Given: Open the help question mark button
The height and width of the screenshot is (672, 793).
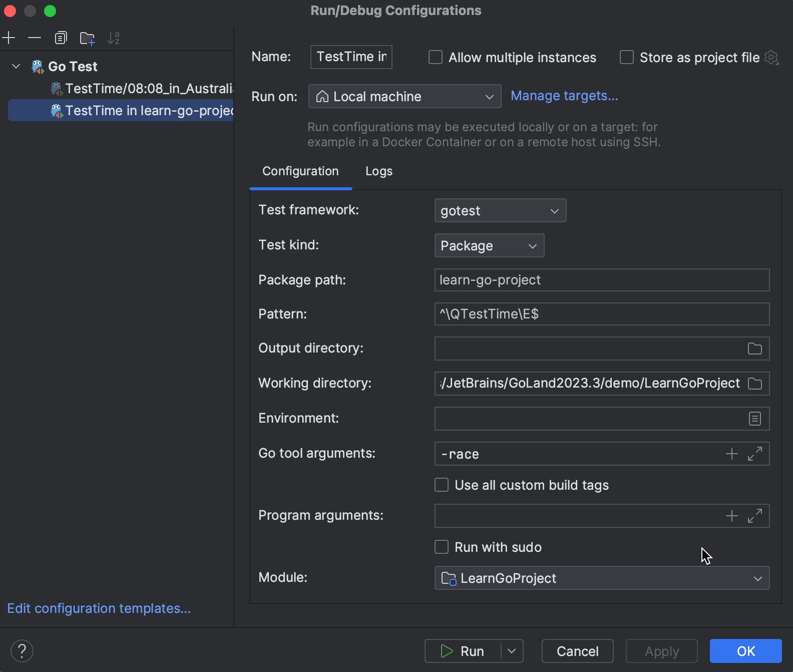Looking at the screenshot, I should coord(22,651).
